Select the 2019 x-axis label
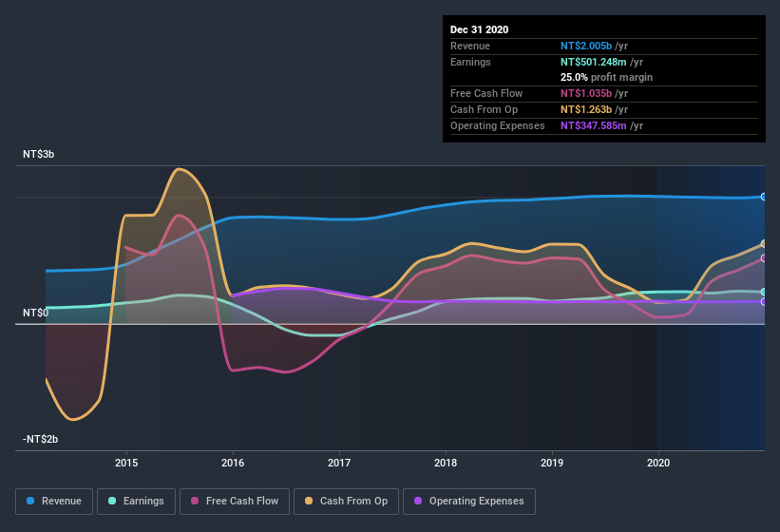The height and width of the screenshot is (532, 780). click(x=552, y=463)
